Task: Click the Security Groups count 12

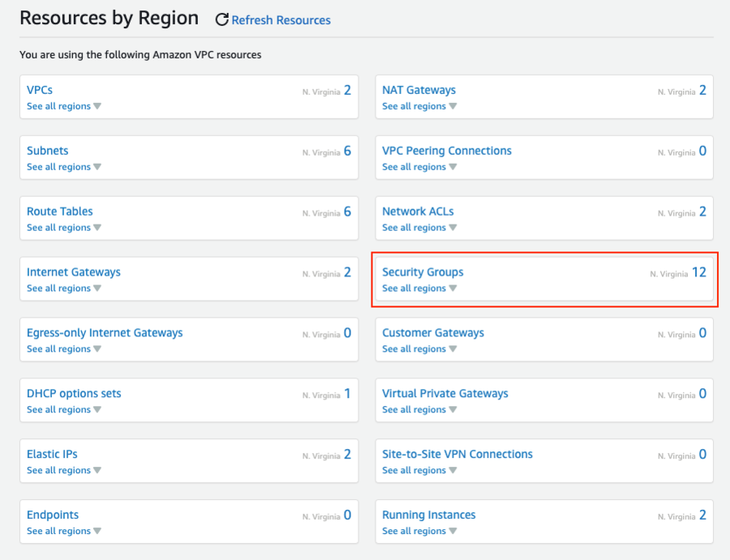Action: point(699,272)
